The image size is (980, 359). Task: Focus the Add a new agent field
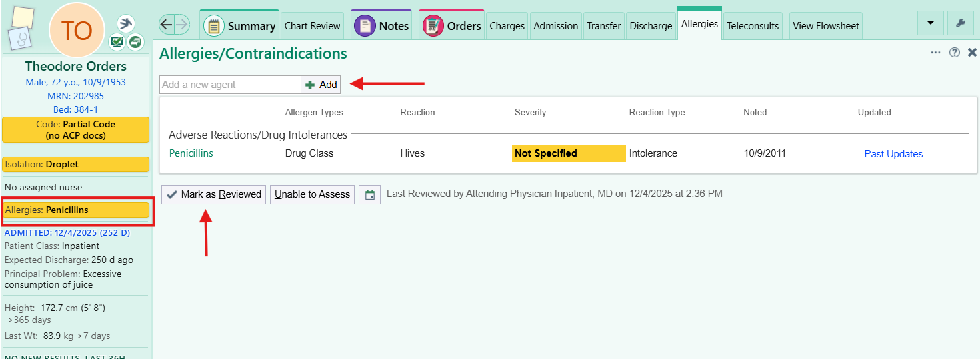(x=230, y=85)
